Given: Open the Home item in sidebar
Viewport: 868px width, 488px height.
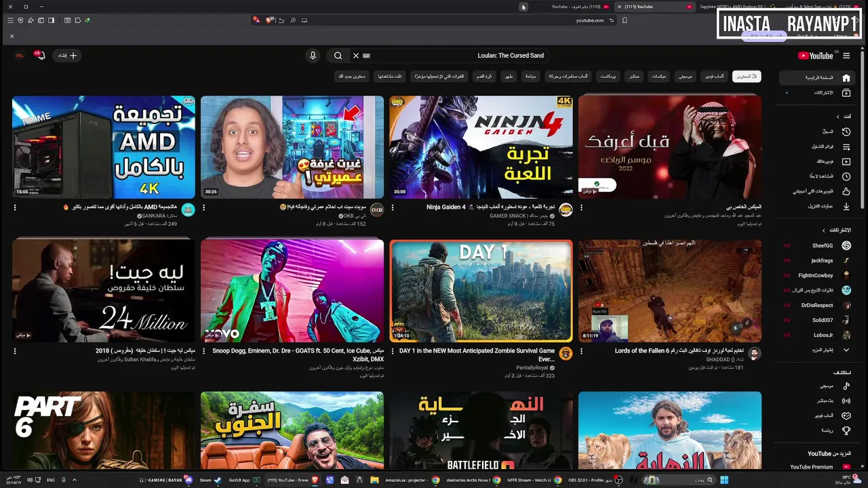Looking at the screenshot, I should pos(817,77).
